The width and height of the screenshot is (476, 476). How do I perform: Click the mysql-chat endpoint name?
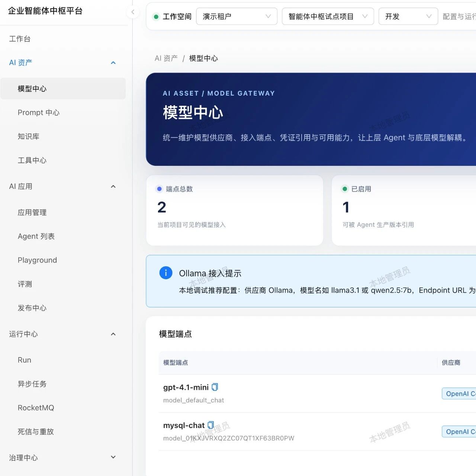184,425
